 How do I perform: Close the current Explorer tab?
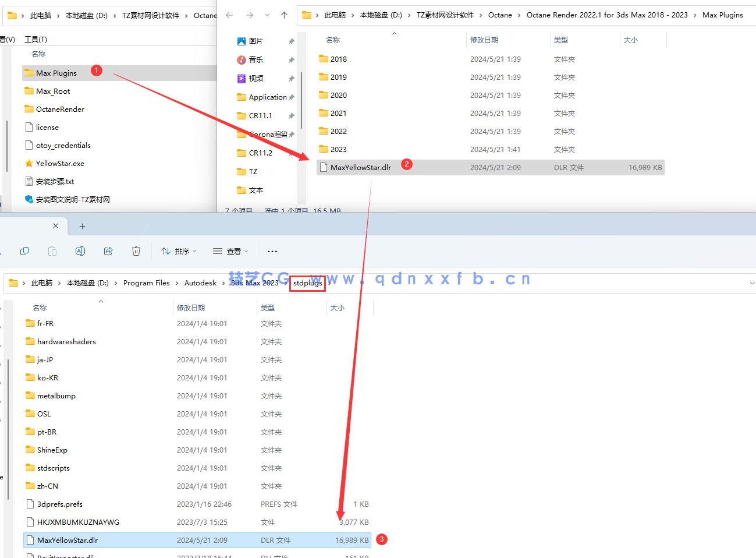pos(55,226)
